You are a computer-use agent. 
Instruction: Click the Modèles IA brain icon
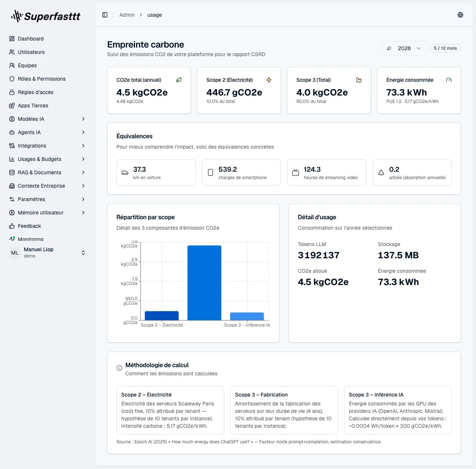12,119
